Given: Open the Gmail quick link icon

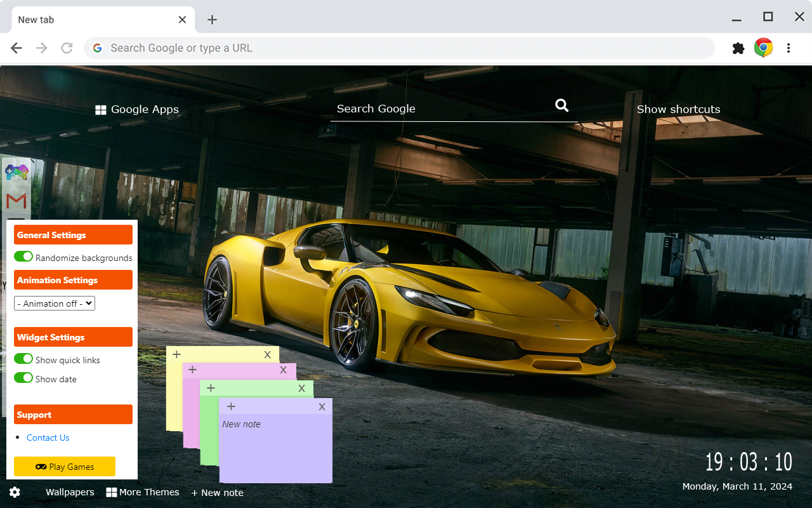Looking at the screenshot, I should point(16,201).
